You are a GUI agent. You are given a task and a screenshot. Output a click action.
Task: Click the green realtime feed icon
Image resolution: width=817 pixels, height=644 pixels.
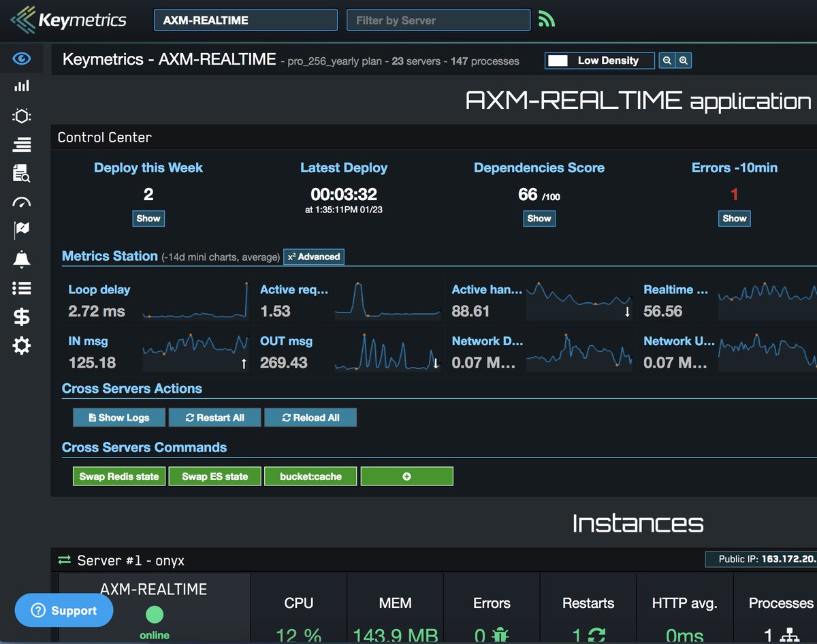(x=546, y=19)
